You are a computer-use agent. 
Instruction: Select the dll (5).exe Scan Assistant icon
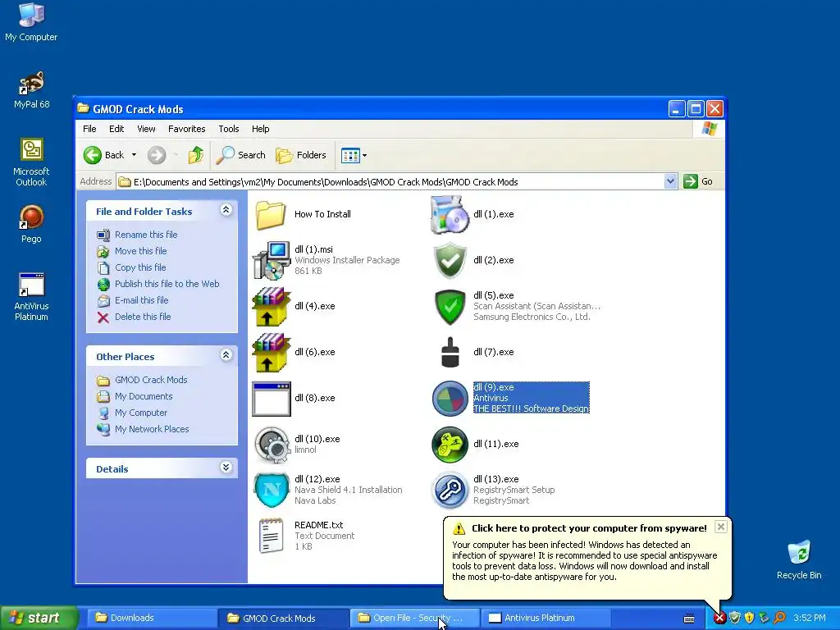[x=450, y=307]
